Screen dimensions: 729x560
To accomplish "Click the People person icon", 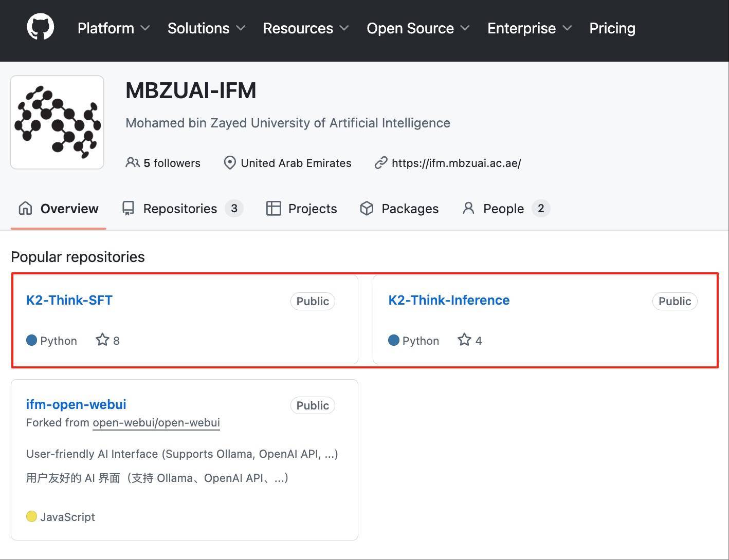I will (468, 209).
